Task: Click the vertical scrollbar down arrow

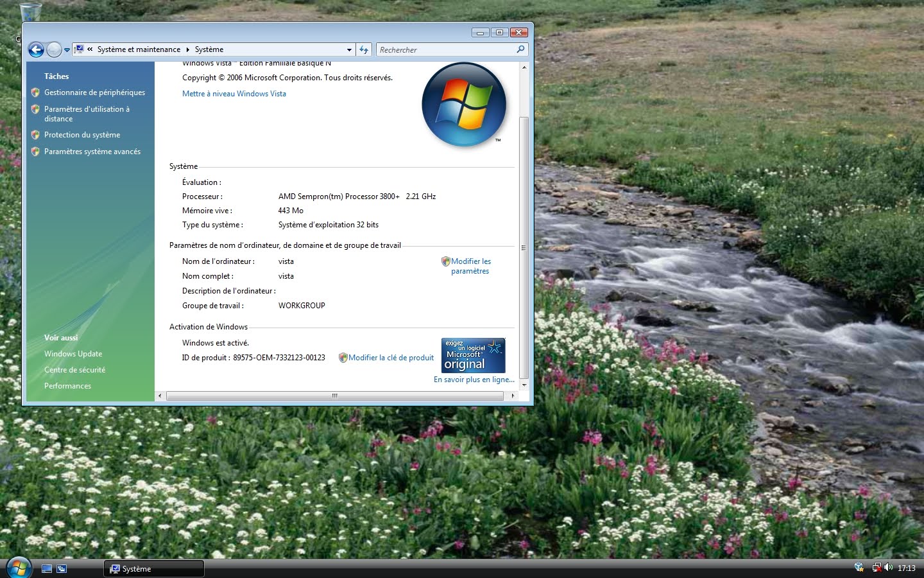Action: click(524, 385)
